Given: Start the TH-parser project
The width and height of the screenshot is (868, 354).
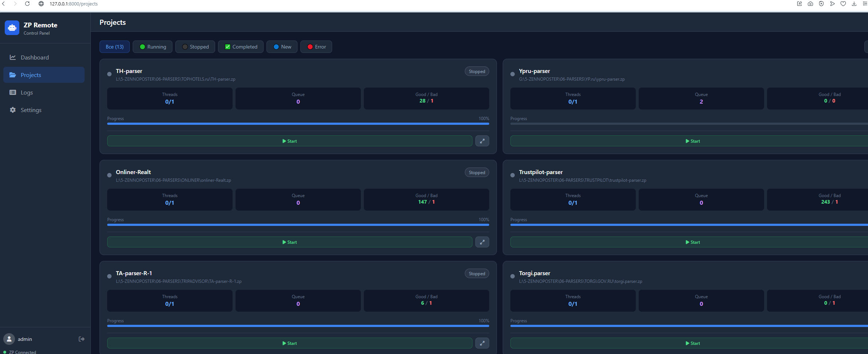Looking at the screenshot, I should [x=289, y=141].
